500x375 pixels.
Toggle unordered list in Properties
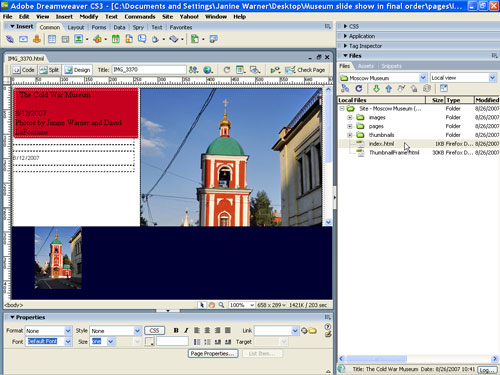(197, 342)
